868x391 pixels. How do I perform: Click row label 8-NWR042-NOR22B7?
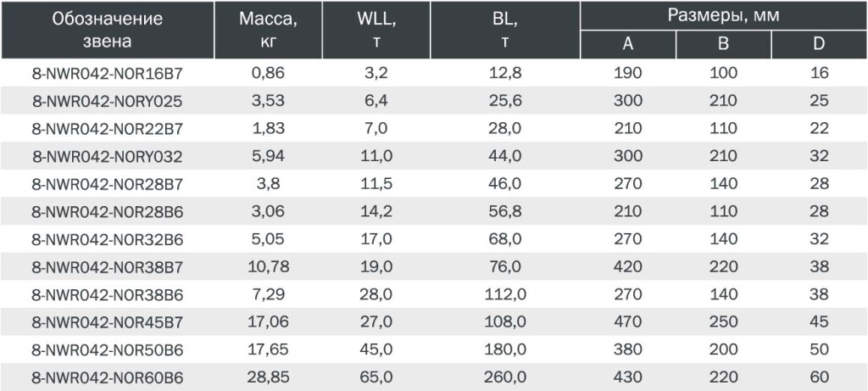(108, 129)
